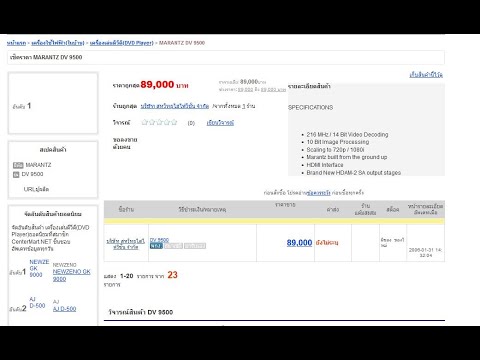The image size is (480, 360).
Task: Click the red shipping status text in row
Action: [x=327, y=243]
